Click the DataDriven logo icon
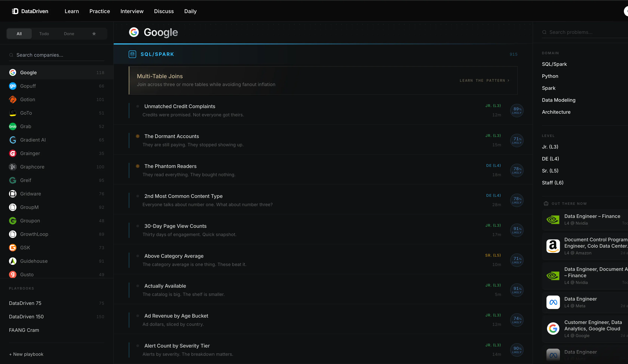 point(15,11)
